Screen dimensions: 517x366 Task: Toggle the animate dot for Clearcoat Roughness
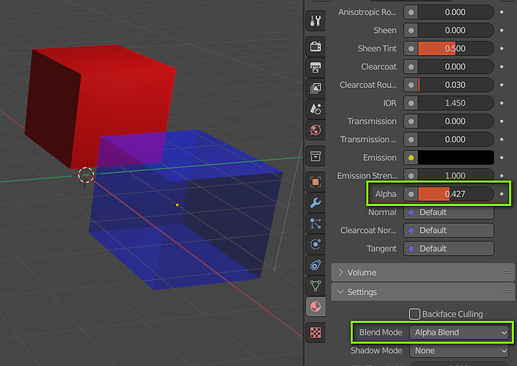[502, 85]
